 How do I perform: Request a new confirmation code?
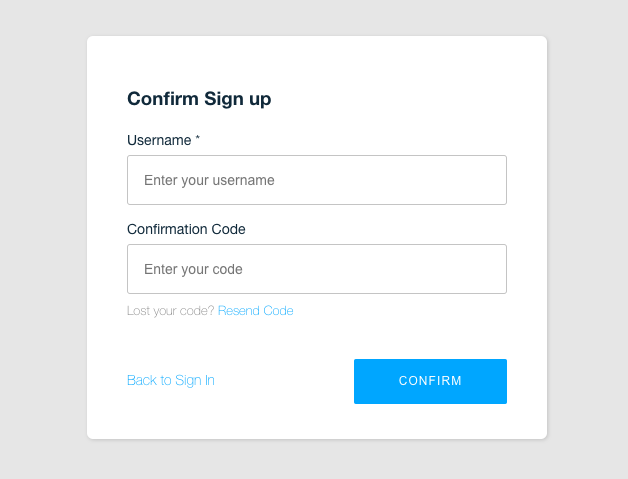pyautogui.click(x=255, y=311)
